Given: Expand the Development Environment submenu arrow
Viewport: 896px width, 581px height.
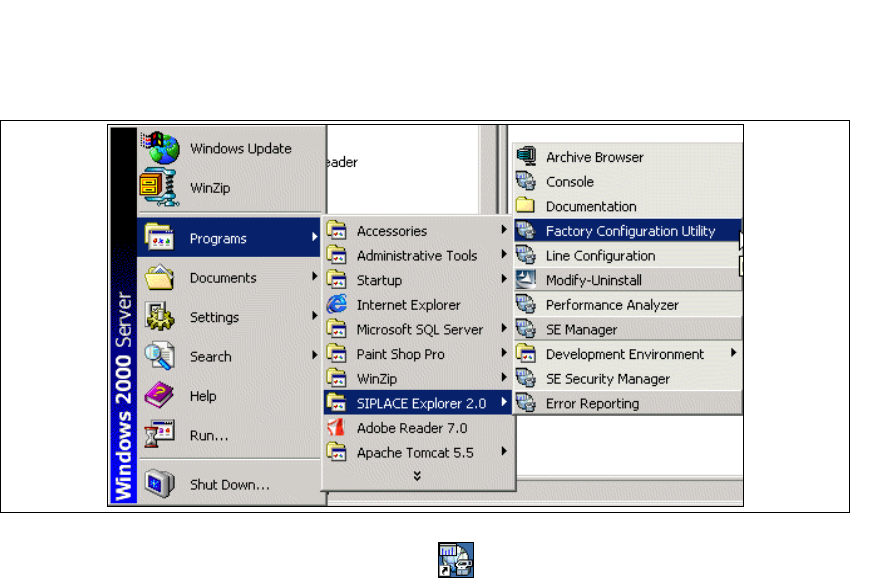Looking at the screenshot, I should [x=733, y=352].
